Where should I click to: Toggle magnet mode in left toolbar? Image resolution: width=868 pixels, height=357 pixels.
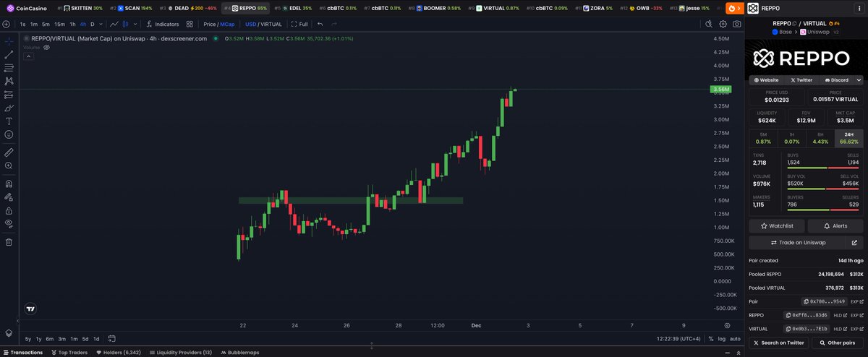point(9,184)
